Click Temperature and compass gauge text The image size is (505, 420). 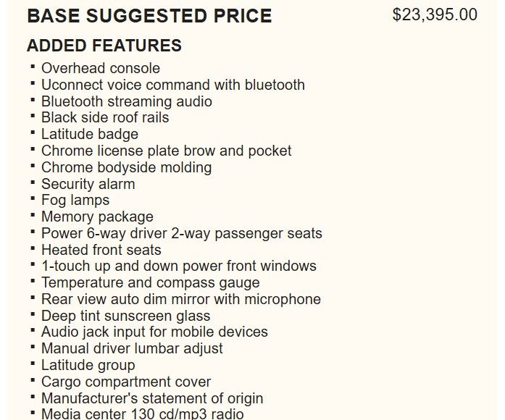(x=151, y=282)
